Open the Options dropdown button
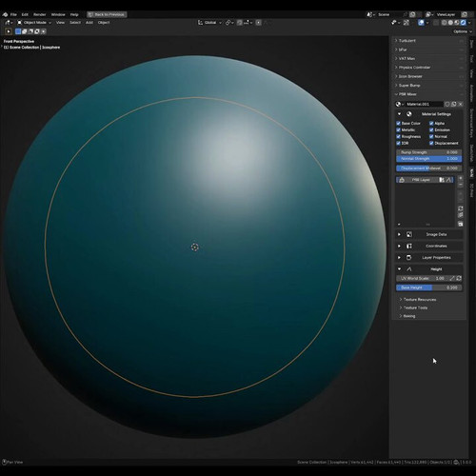Screen dimensions: 476x476 tap(462, 31)
